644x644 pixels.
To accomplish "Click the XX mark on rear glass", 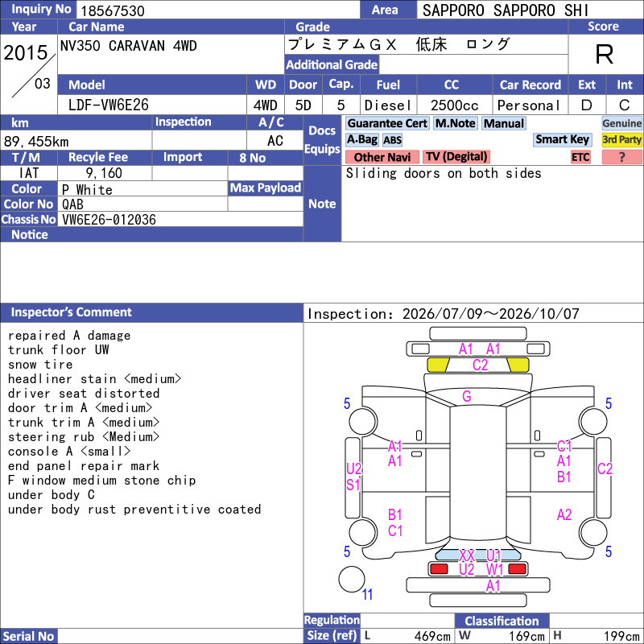I will coord(467,555).
